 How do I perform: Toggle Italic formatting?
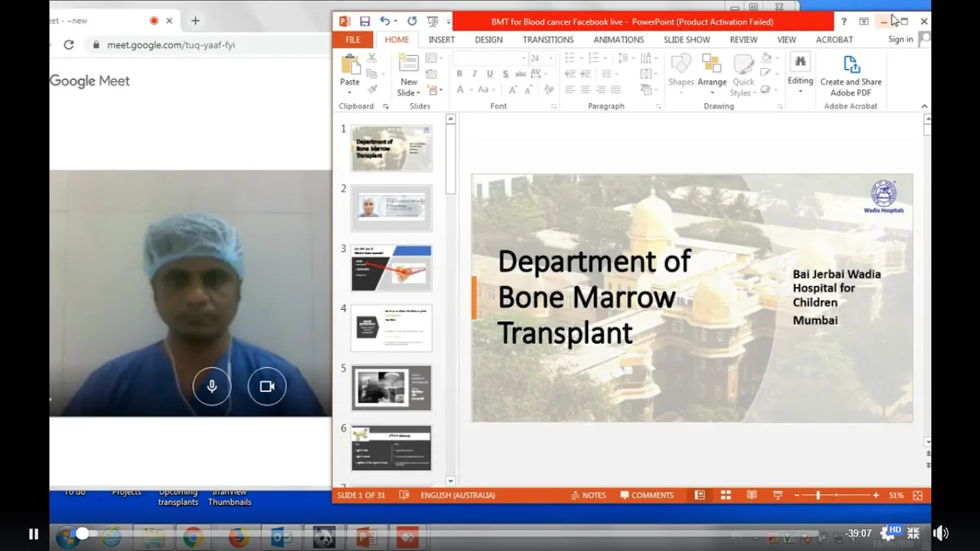point(475,73)
